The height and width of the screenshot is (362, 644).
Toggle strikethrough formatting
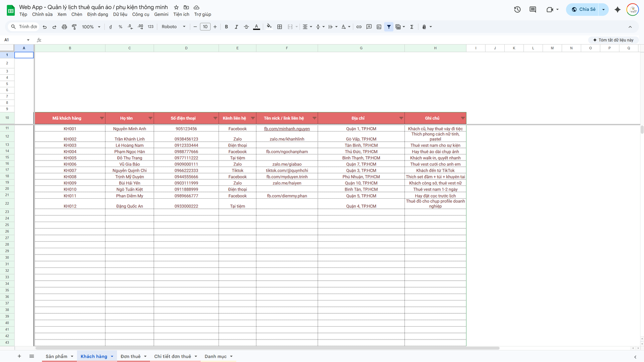coord(246,27)
